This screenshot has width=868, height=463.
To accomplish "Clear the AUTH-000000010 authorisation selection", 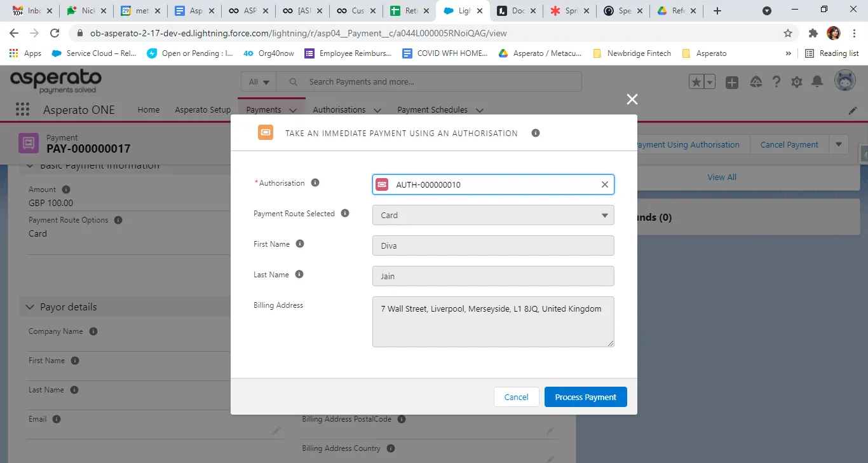I will [x=604, y=184].
